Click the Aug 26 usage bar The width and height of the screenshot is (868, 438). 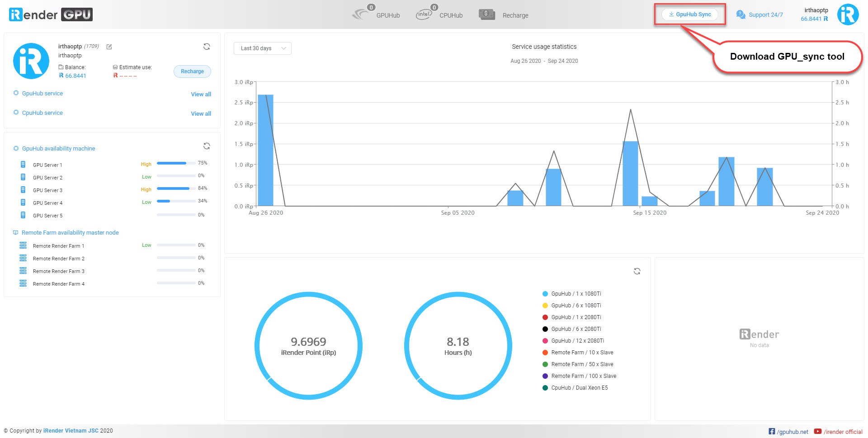click(x=265, y=150)
